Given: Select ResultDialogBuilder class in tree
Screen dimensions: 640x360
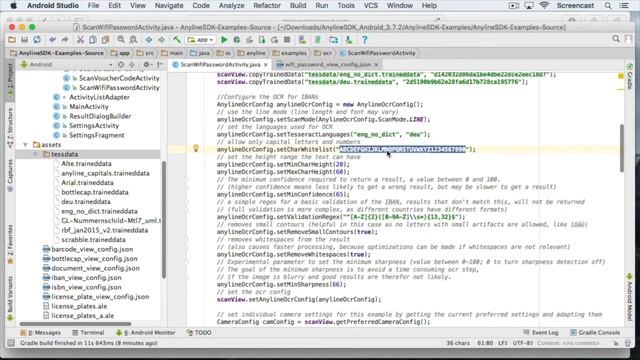Looking at the screenshot, I should point(100,116).
